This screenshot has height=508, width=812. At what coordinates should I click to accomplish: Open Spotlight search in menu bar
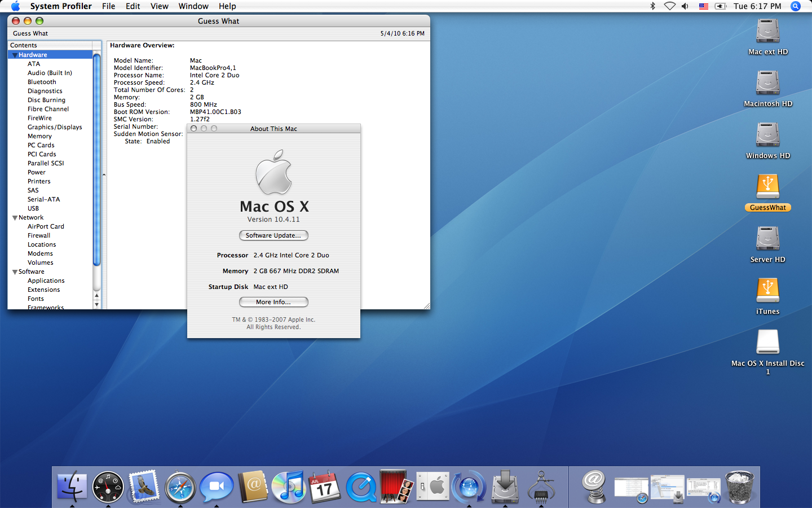tap(796, 6)
